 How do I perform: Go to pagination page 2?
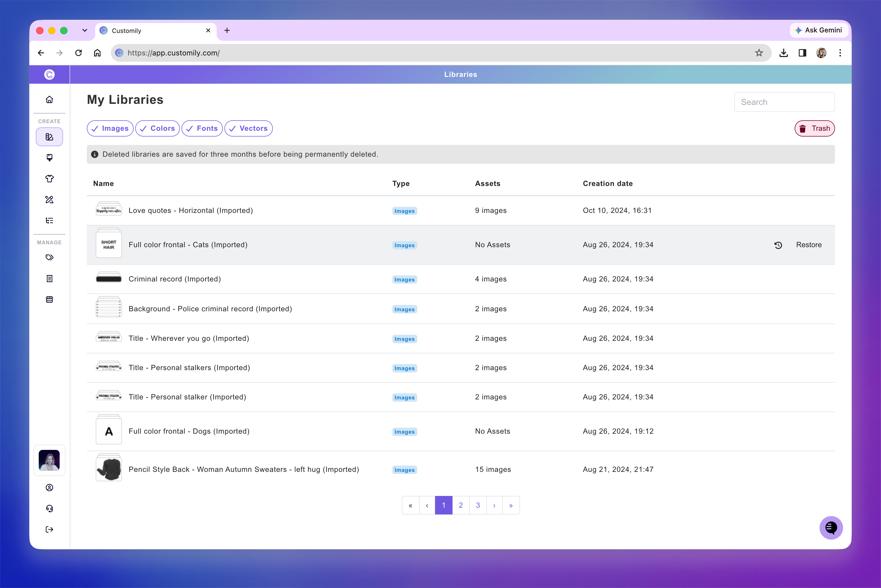[461, 505]
